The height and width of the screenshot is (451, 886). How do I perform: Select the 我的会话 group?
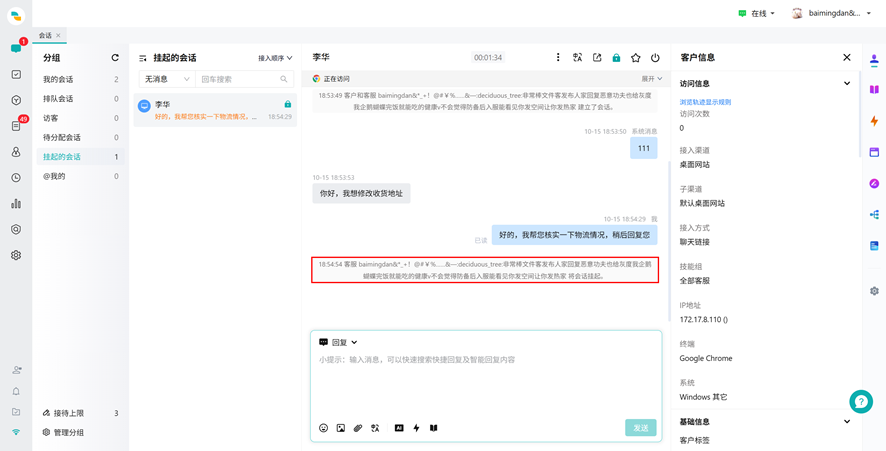pos(81,79)
